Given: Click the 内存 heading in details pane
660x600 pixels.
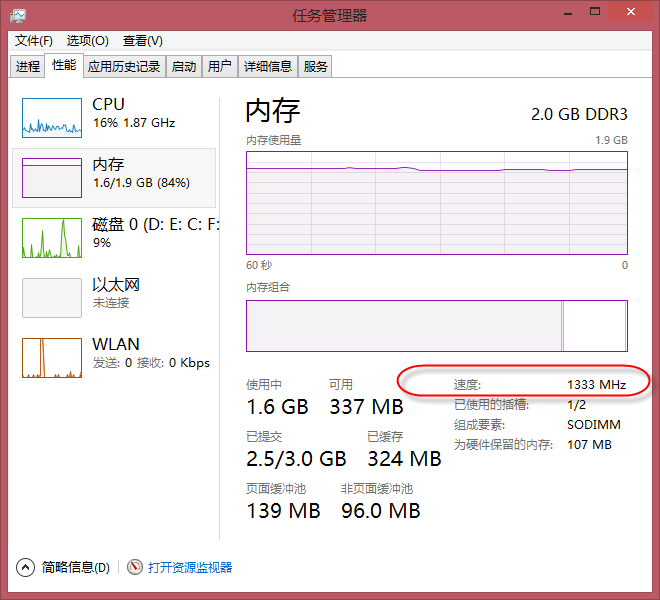Looking at the screenshot, I should point(273,111).
